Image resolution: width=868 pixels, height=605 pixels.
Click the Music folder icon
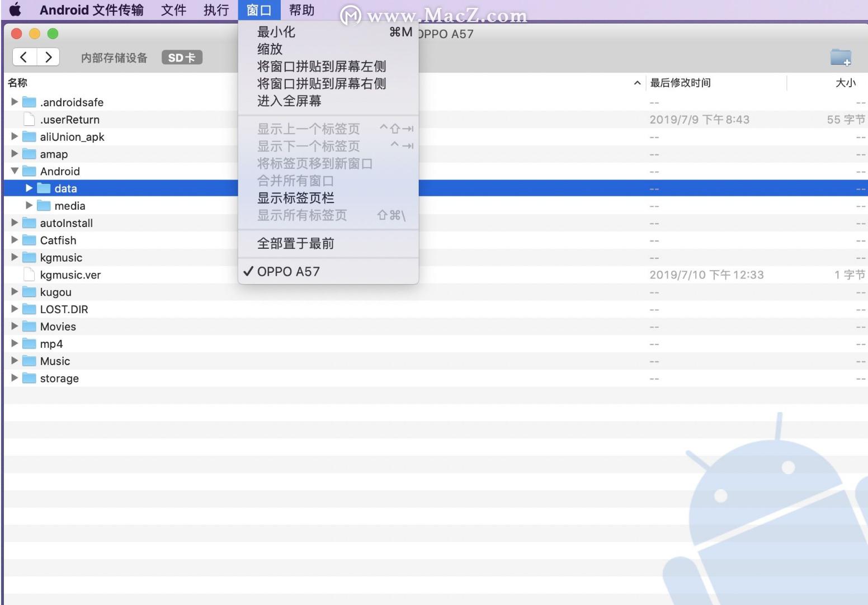coord(29,361)
